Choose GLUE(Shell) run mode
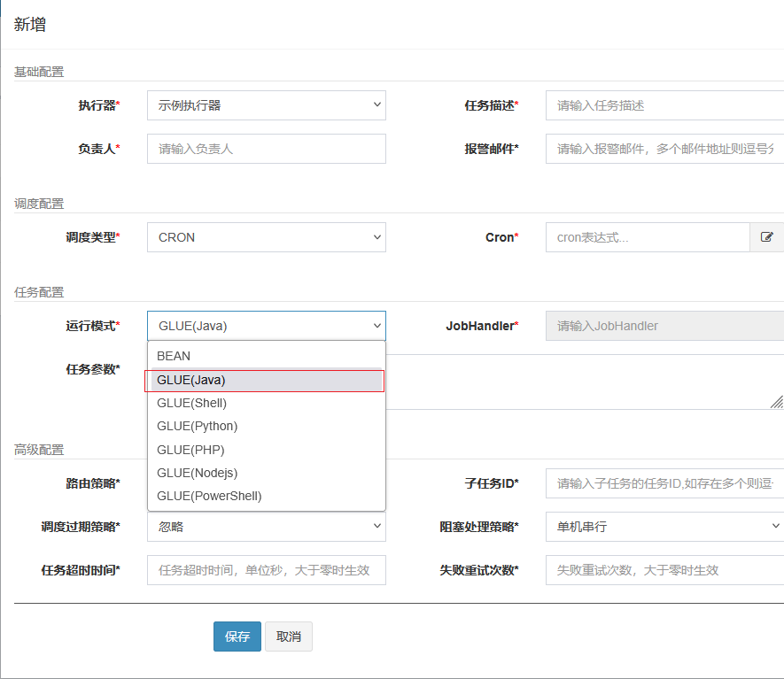Screen dimensions: 784x679 coord(267,403)
